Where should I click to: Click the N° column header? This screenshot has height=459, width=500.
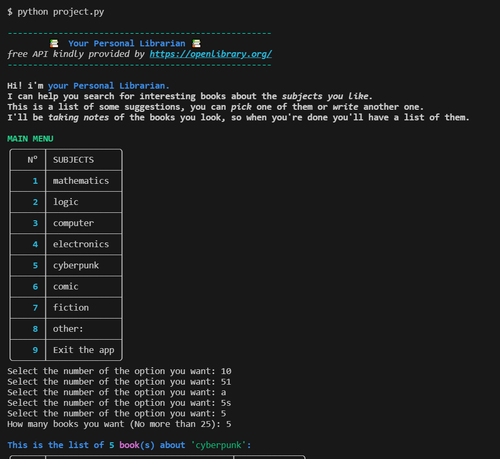coord(32,160)
